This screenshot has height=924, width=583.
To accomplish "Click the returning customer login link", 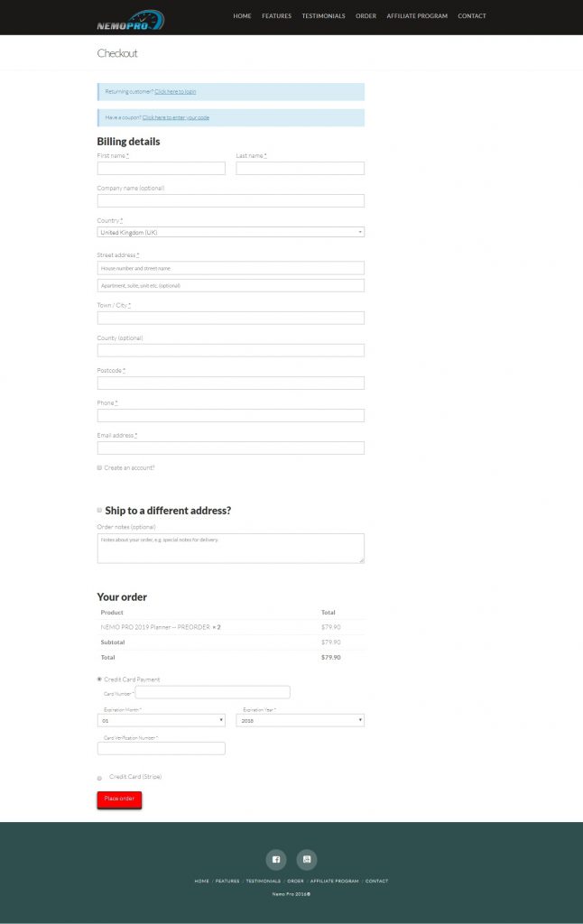I will pos(175,91).
